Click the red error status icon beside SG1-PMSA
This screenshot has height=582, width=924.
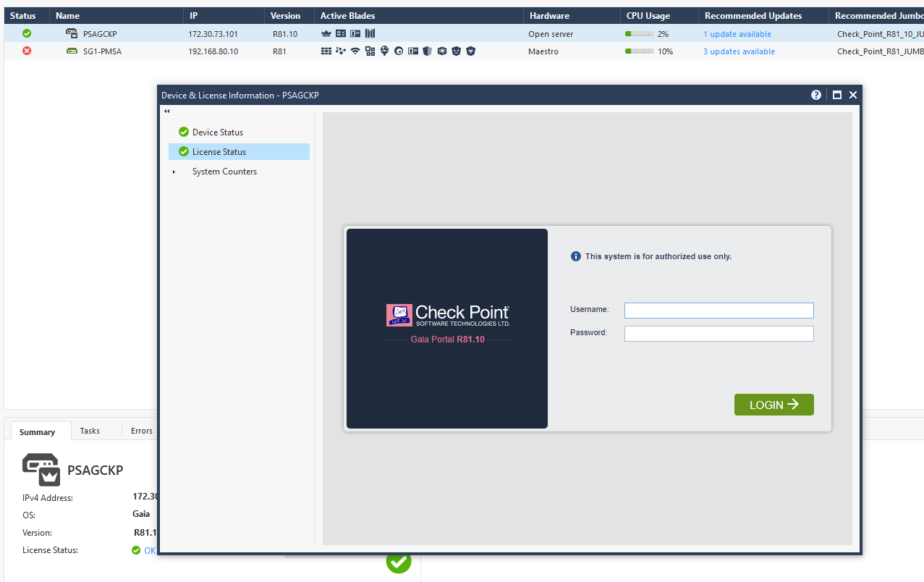point(26,51)
